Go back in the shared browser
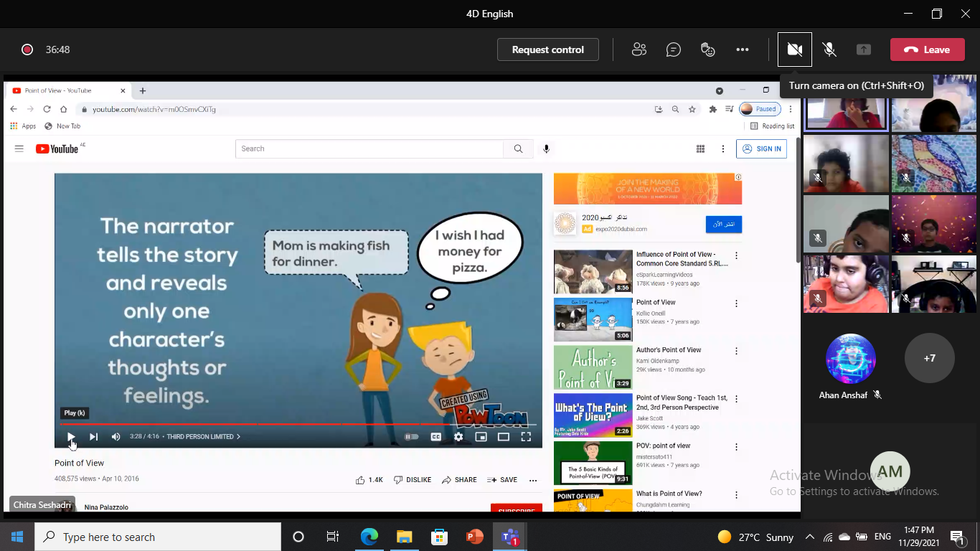Viewport: 980px width, 551px height. click(14, 109)
